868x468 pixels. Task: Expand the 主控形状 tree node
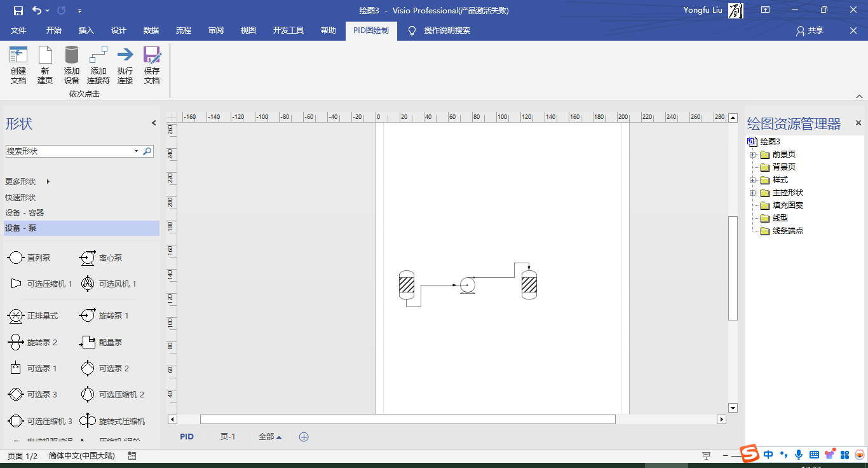[752, 193]
